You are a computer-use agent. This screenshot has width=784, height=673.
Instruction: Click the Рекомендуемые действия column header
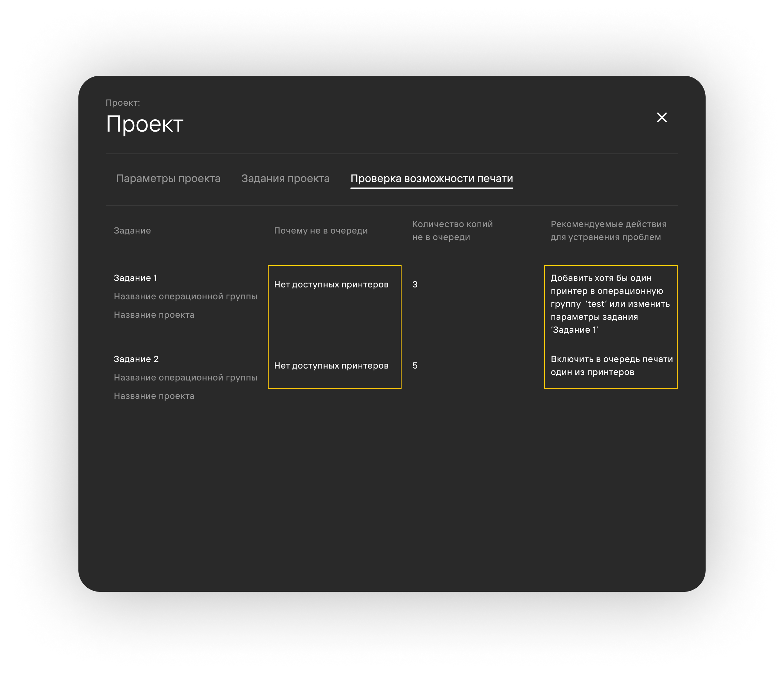coord(608,230)
